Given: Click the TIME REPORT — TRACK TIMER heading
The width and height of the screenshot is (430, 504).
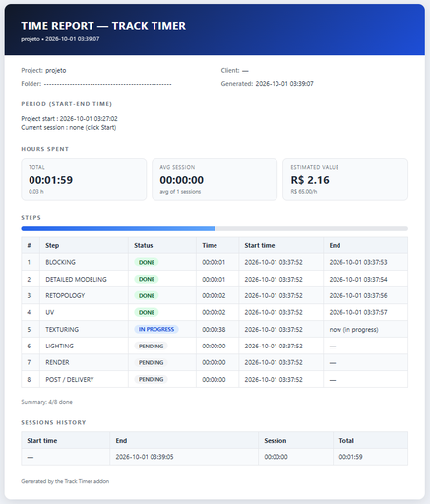Looking at the screenshot, I should 103,26.
